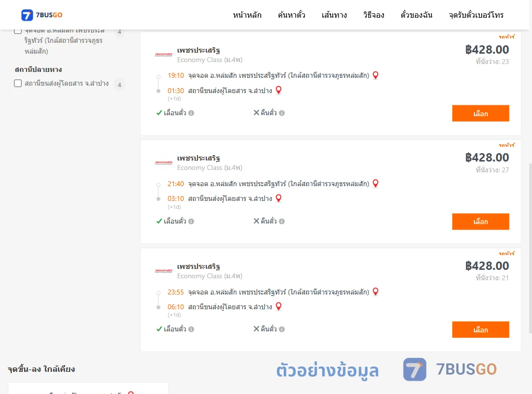Tick the สถานีขนส่งผู้โดยสาร จ.ลำปาง destination checkbox
Viewport: 532px width, 394px height.
point(18,83)
